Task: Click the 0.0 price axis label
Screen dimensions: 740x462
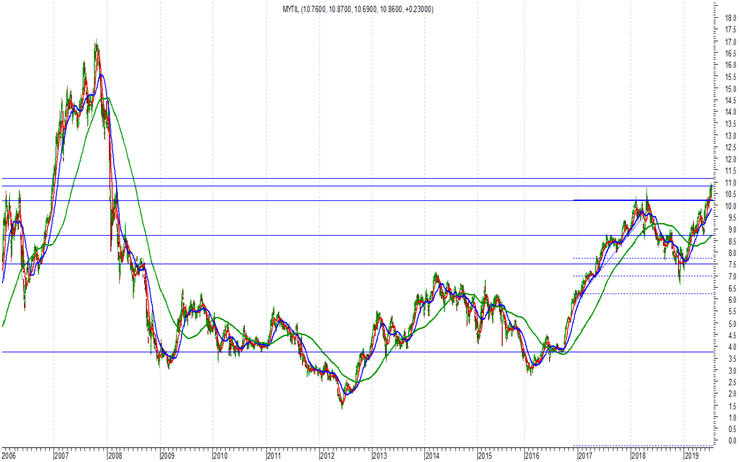Action: (732, 441)
